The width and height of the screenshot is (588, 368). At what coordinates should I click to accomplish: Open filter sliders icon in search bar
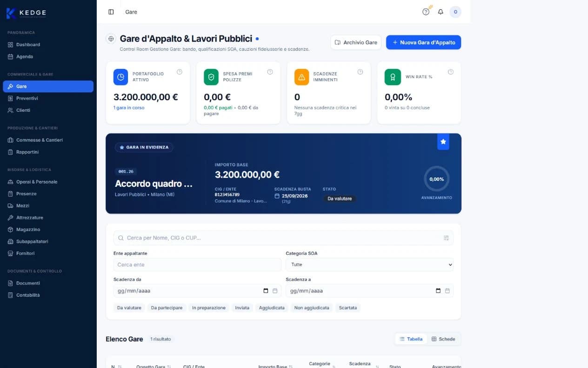click(x=446, y=238)
